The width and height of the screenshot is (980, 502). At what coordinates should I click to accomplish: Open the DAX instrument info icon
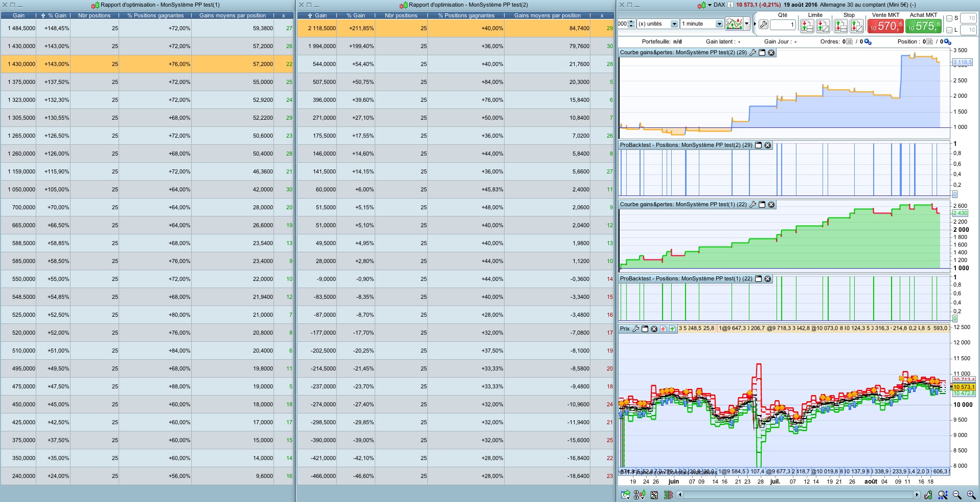pos(730,5)
